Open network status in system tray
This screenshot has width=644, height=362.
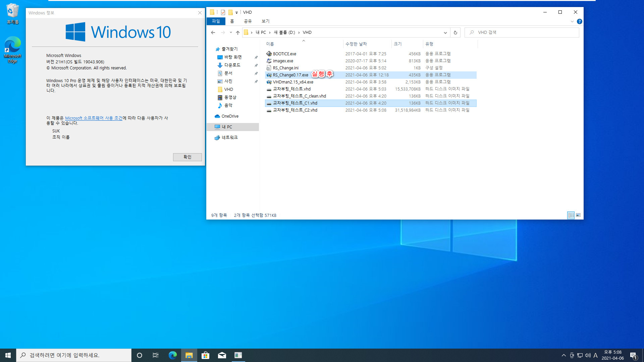point(580,355)
